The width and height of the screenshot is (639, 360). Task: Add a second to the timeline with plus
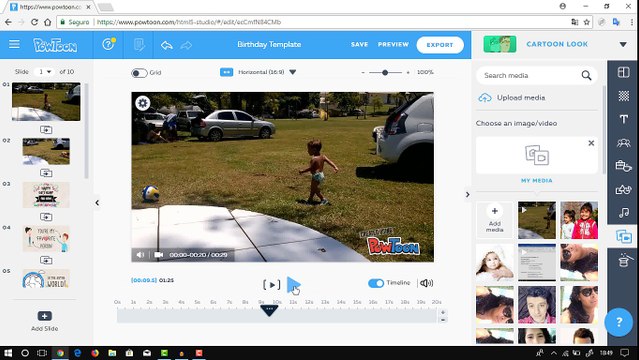click(443, 312)
